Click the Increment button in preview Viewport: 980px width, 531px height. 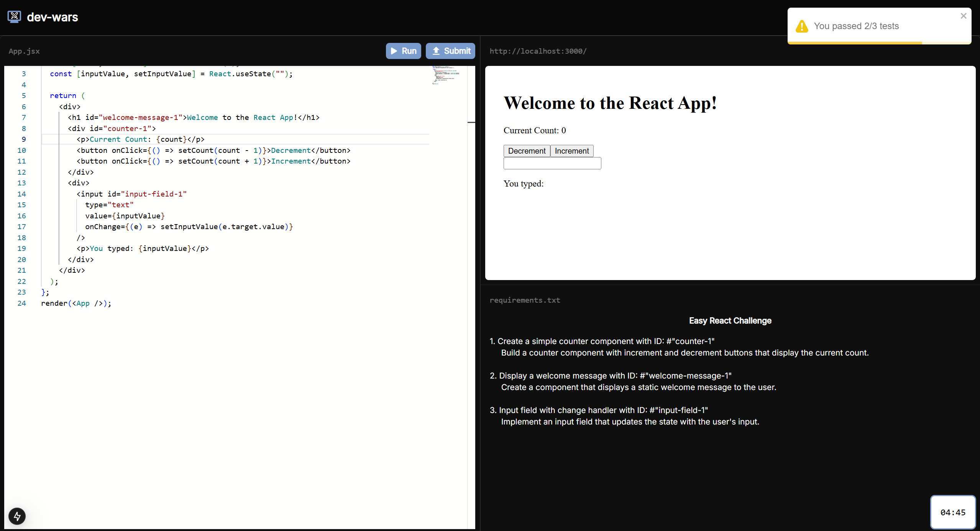coord(571,151)
